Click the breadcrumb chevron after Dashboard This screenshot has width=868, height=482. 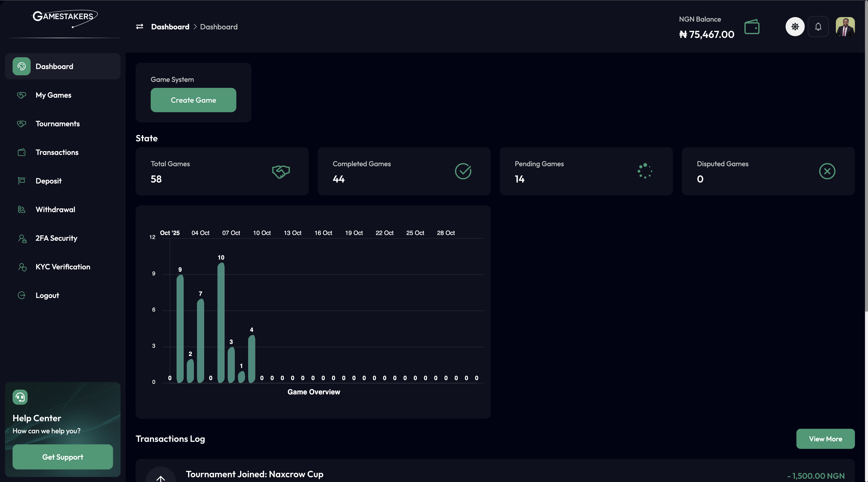pyautogui.click(x=195, y=27)
